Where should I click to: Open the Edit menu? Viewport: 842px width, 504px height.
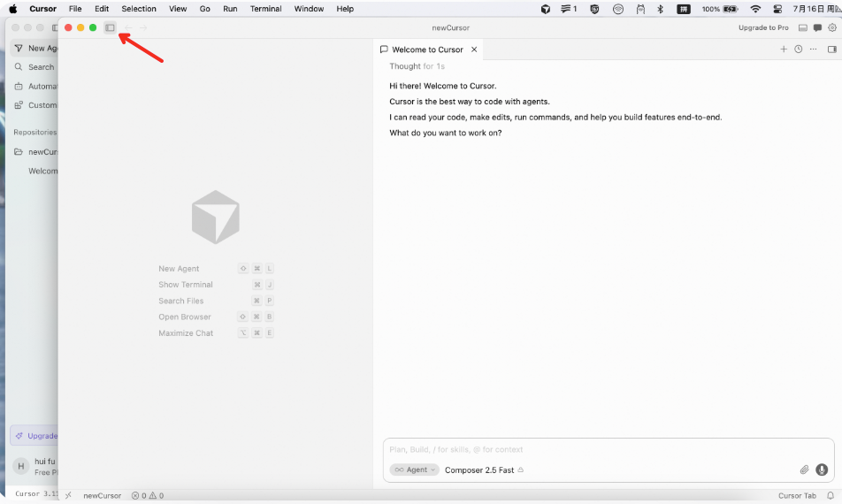102,9
